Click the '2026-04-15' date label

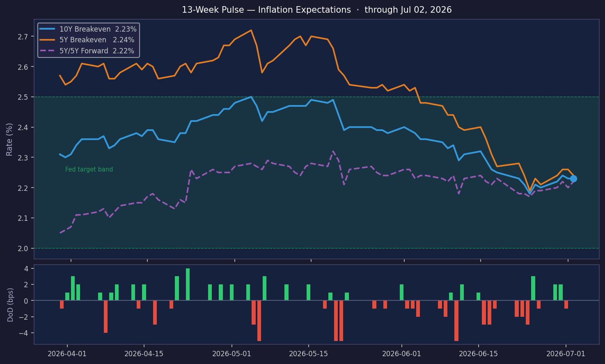coord(144,354)
